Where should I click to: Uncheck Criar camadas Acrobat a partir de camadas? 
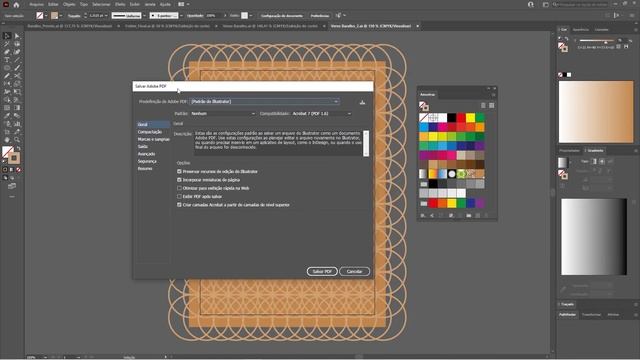click(x=179, y=205)
